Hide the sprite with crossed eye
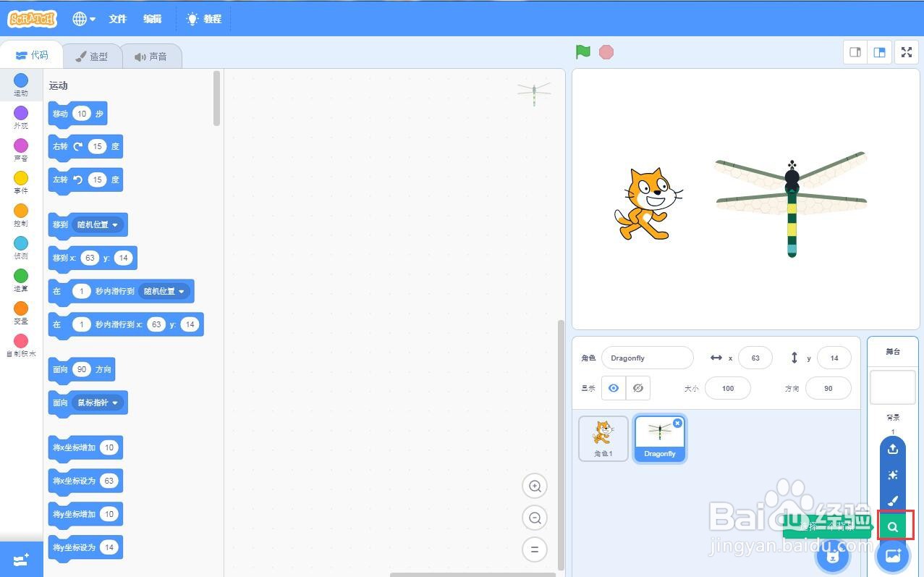Image resolution: width=924 pixels, height=577 pixels. point(638,388)
